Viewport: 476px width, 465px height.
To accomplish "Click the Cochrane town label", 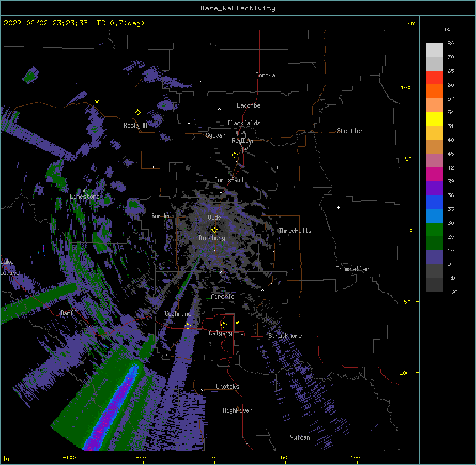I will pyautogui.click(x=178, y=314).
